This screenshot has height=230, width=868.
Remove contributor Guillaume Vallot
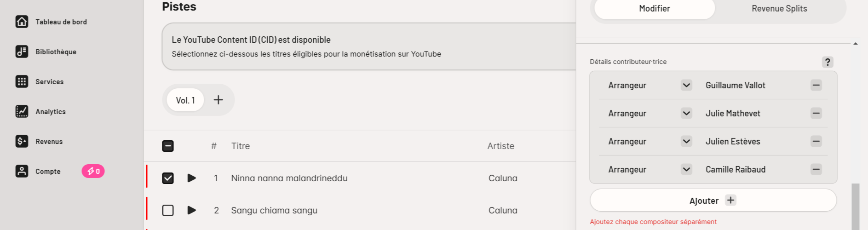(816, 85)
